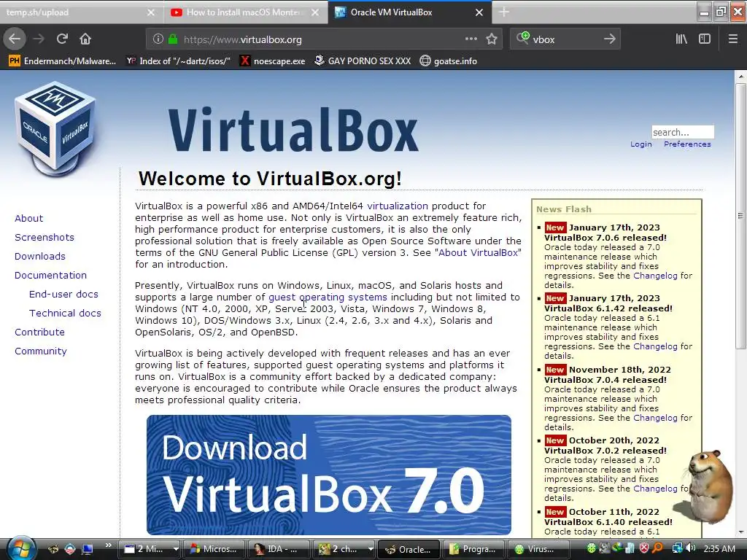The image size is (747, 560).
Task: Open the Changelog link for VirtualBox 6.1.42
Action: pos(655,346)
